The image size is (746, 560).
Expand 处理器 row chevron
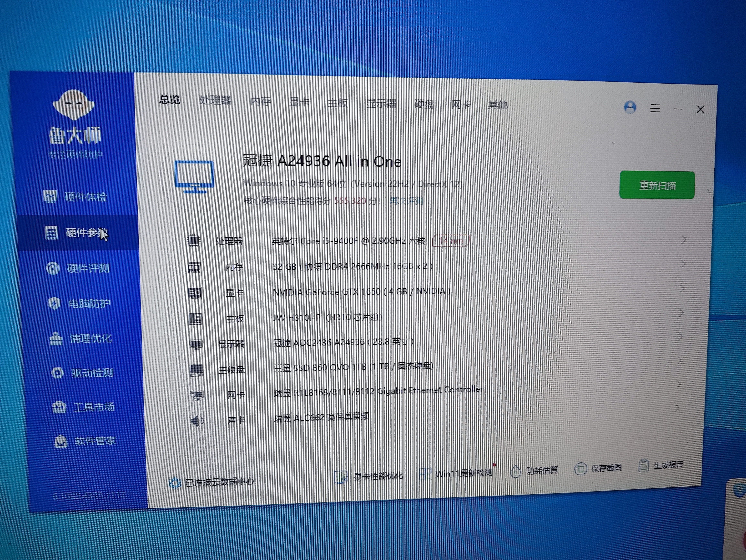coord(684,240)
